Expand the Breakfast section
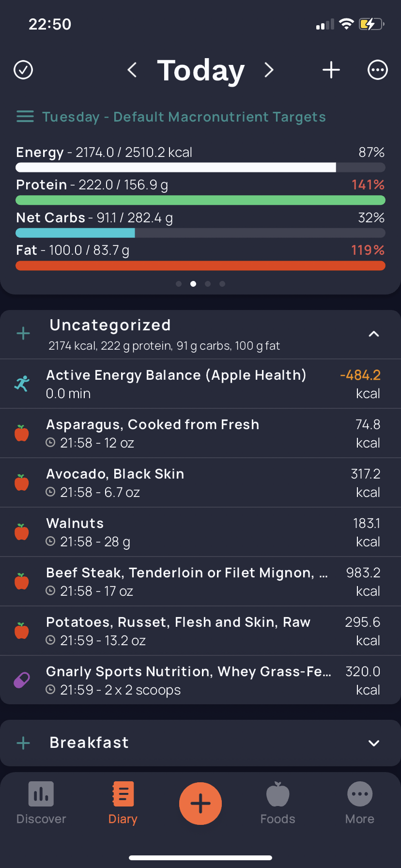The height and width of the screenshot is (868, 401). 374,743
